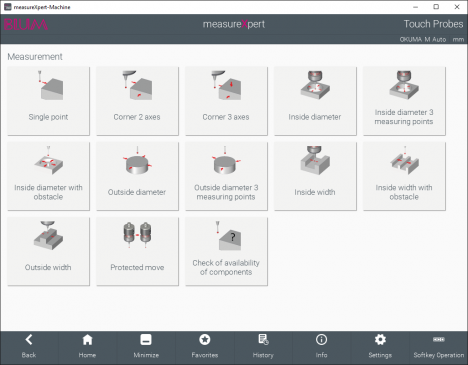Close the measureXpert-Machine window
468x365 pixels.
(457, 7)
